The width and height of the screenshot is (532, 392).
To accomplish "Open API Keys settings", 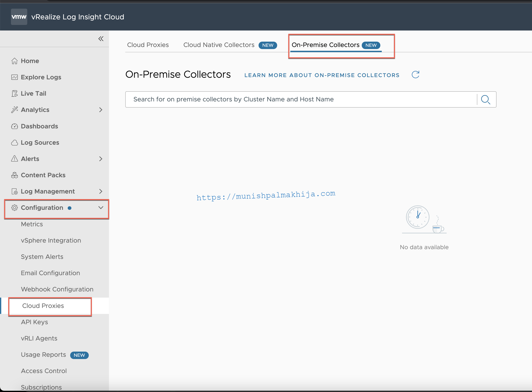I will pyautogui.click(x=34, y=322).
